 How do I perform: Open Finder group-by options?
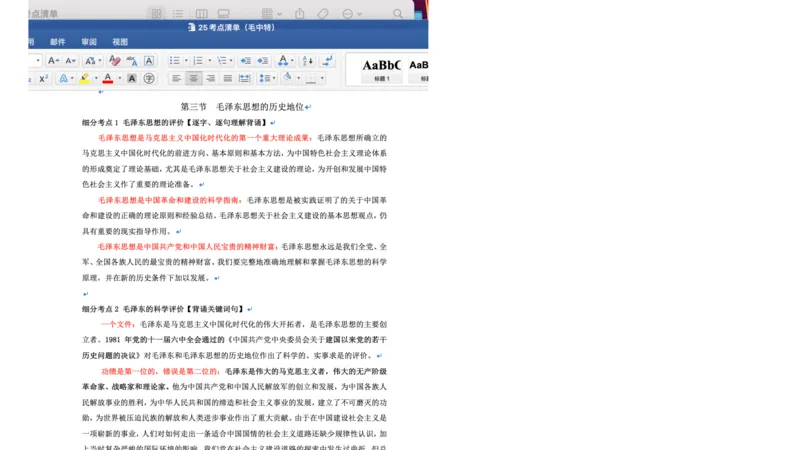(271, 14)
